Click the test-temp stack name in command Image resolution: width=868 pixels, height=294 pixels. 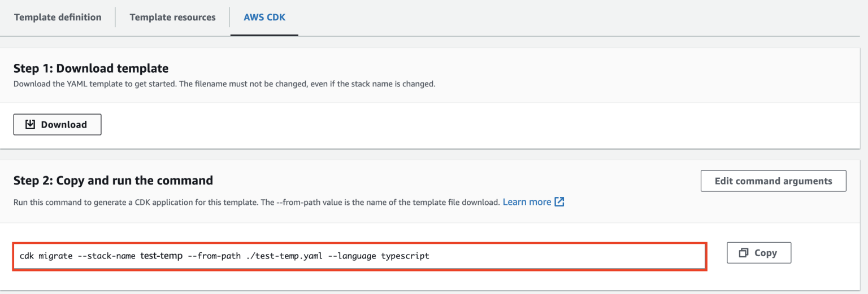tap(161, 256)
